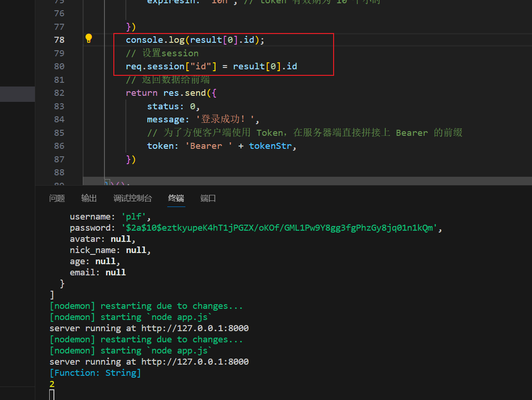The width and height of the screenshot is (532, 400).
Task: Click the [Function: String] terminal output
Action: (95, 373)
